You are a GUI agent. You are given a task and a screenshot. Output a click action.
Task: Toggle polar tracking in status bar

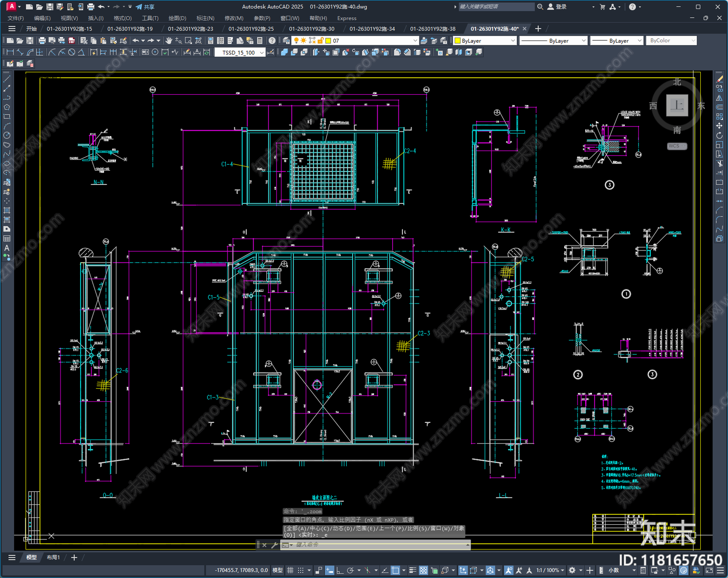(x=350, y=570)
